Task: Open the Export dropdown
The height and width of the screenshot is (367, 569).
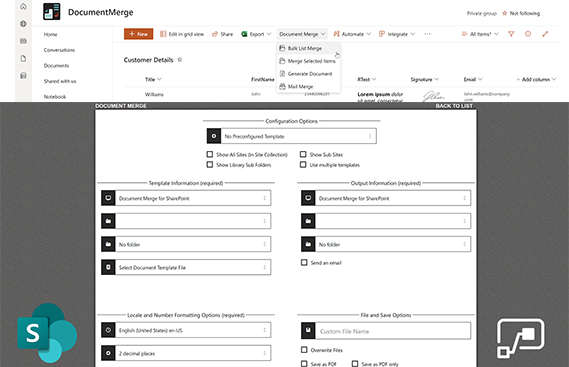Action: click(256, 34)
